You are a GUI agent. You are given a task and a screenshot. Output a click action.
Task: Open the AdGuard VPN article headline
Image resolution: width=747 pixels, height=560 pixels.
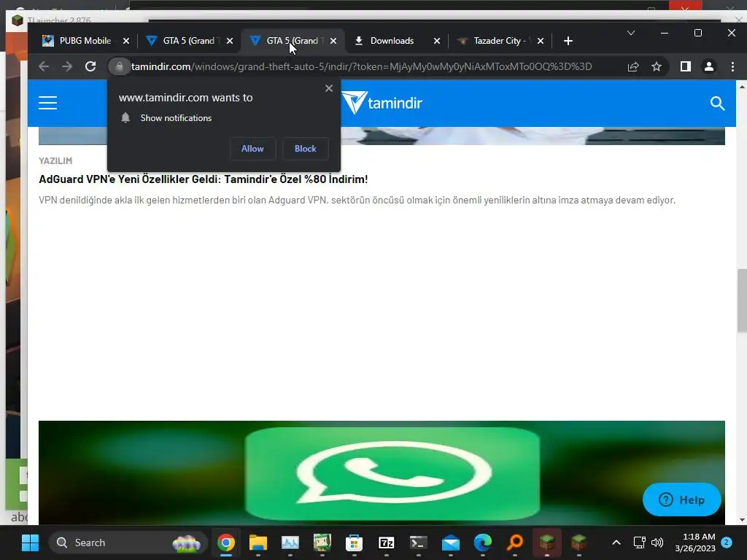click(x=204, y=179)
